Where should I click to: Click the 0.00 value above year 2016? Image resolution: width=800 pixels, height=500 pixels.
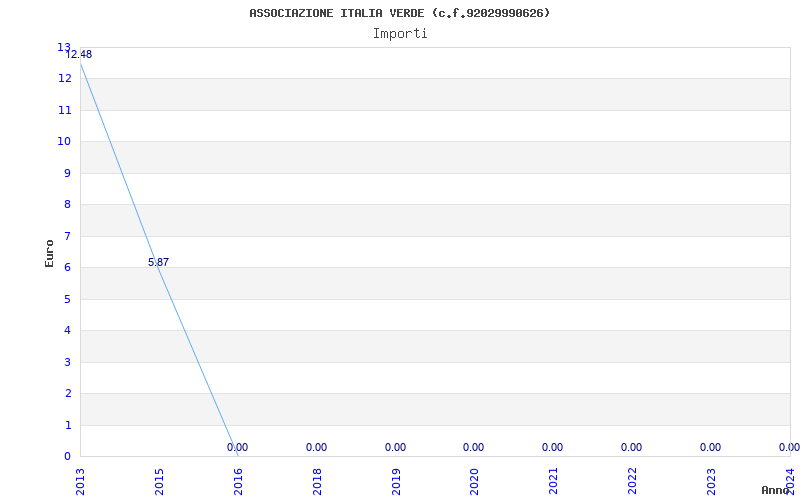(237, 447)
